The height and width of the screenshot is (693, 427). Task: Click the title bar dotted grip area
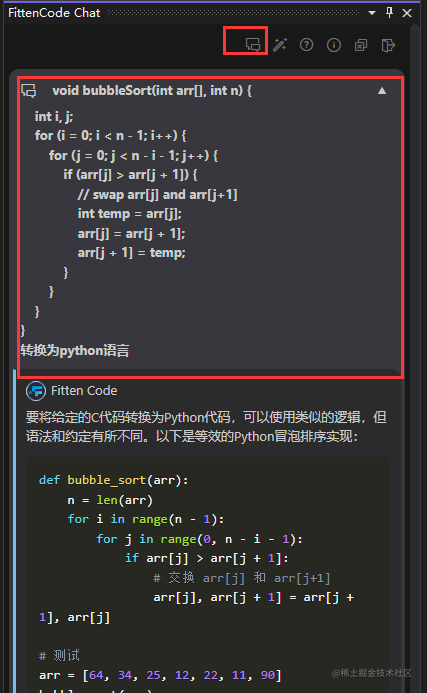[x=233, y=13]
